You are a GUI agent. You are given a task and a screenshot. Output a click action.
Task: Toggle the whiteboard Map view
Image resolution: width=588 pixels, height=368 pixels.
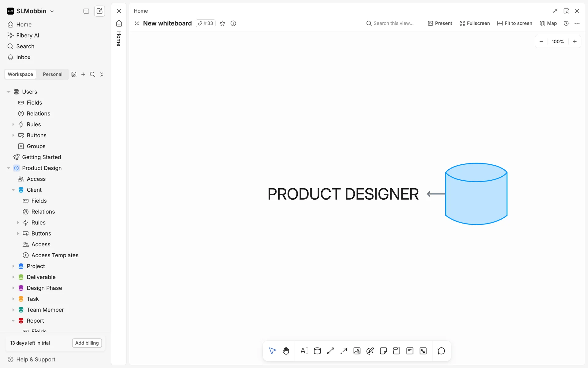tap(548, 23)
